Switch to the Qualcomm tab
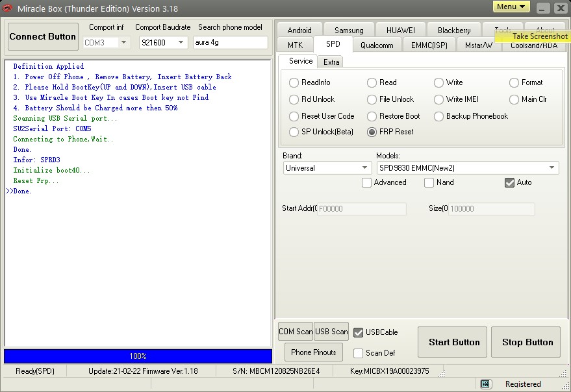The image size is (571, 392). (377, 45)
